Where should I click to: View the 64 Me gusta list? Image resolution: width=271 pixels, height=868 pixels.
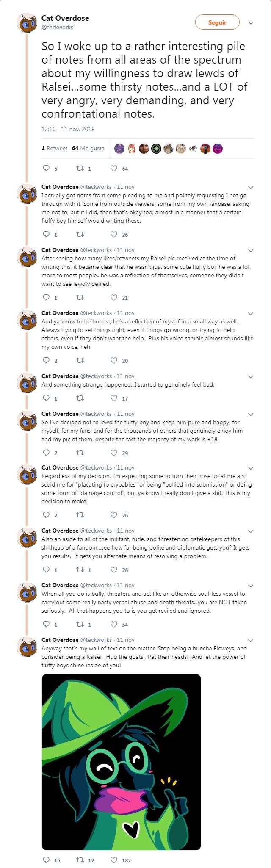(x=88, y=148)
